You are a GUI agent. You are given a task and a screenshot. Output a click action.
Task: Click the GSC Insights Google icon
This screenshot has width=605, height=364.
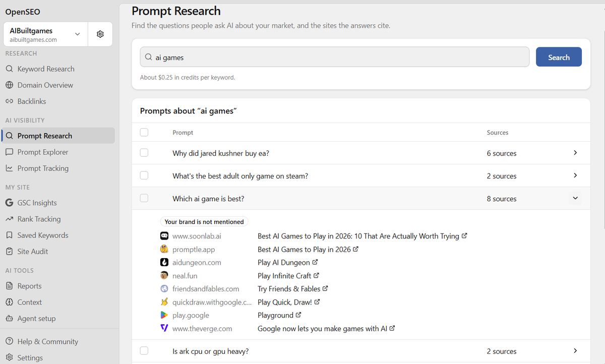(x=9, y=203)
